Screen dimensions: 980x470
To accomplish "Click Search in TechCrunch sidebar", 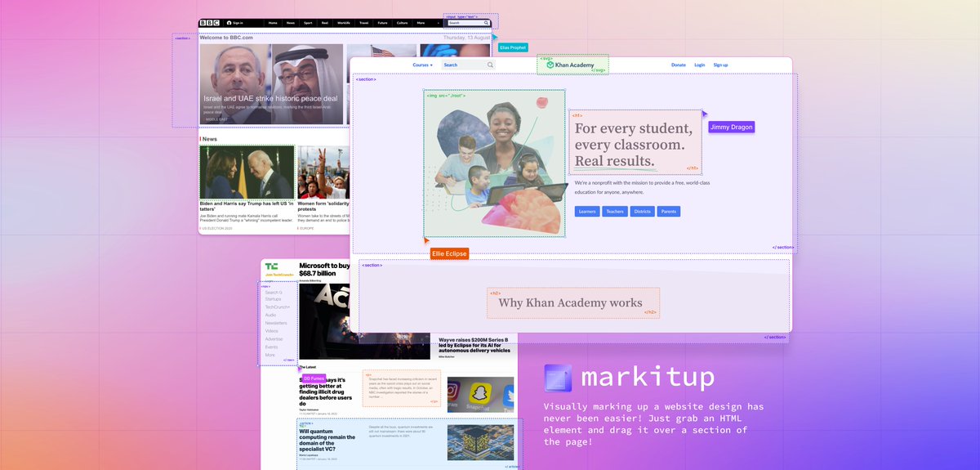I will [274, 292].
